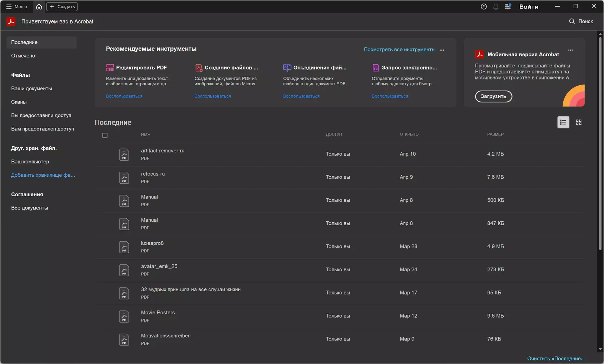Image resolution: width=604 pixels, height=364 pixels.
Task: Open the Scans section in sidebar
Action: pos(19,102)
